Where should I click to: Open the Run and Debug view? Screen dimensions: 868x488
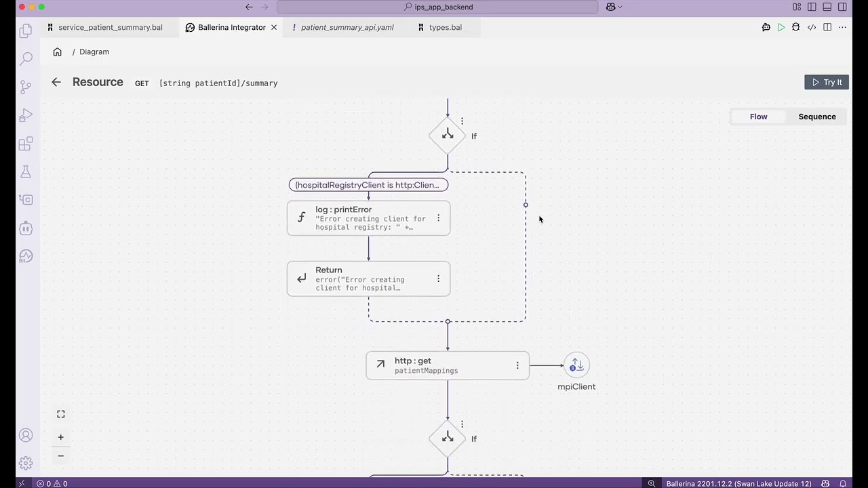point(26,115)
